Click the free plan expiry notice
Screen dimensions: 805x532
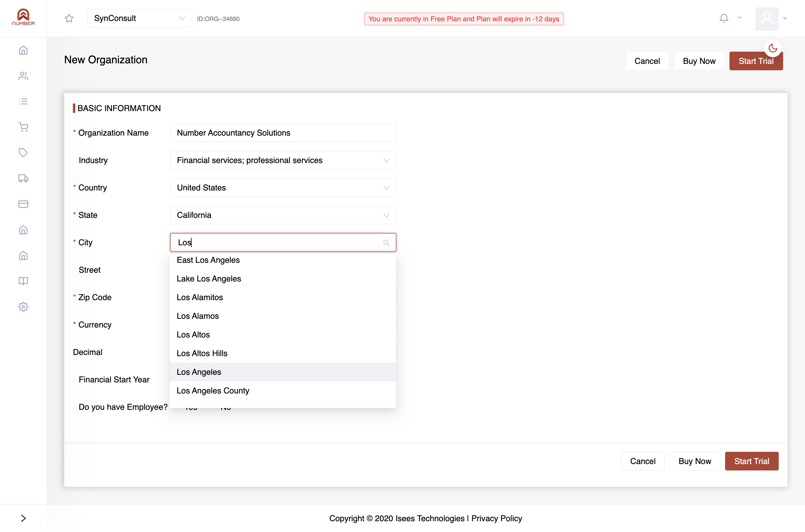pyautogui.click(x=464, y=19)
